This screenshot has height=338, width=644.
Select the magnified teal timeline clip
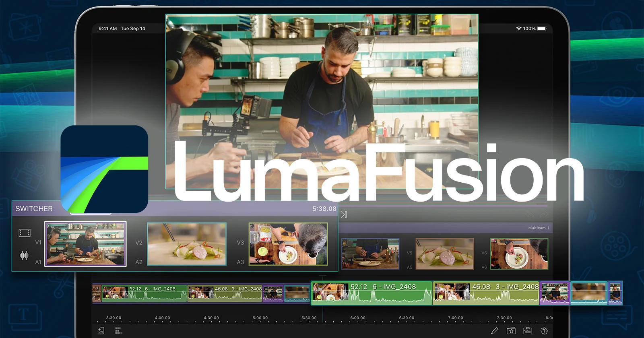(x=589, y=293)
